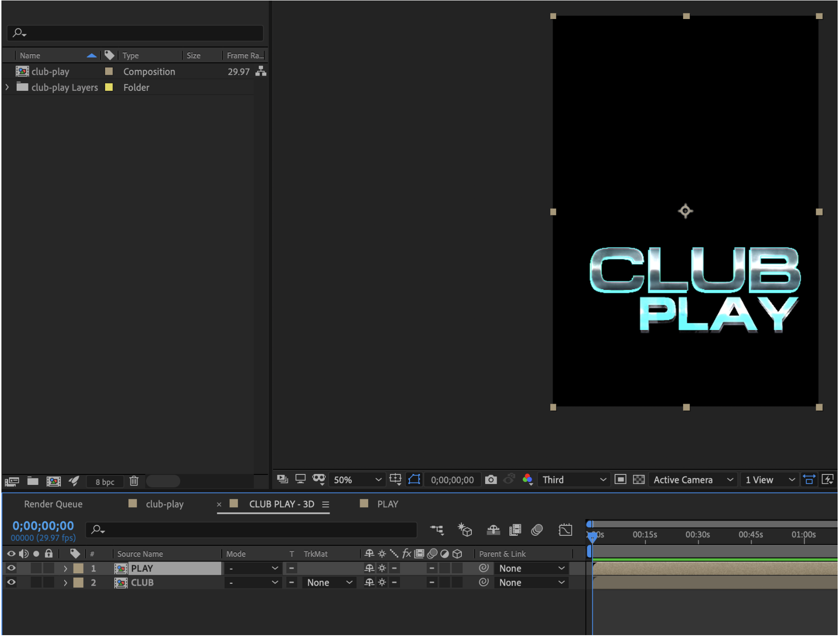The width and height of the screenshot is (840, 638).
Task: Toggle draft 3D icon in timeline
Action: pos(465,530)
